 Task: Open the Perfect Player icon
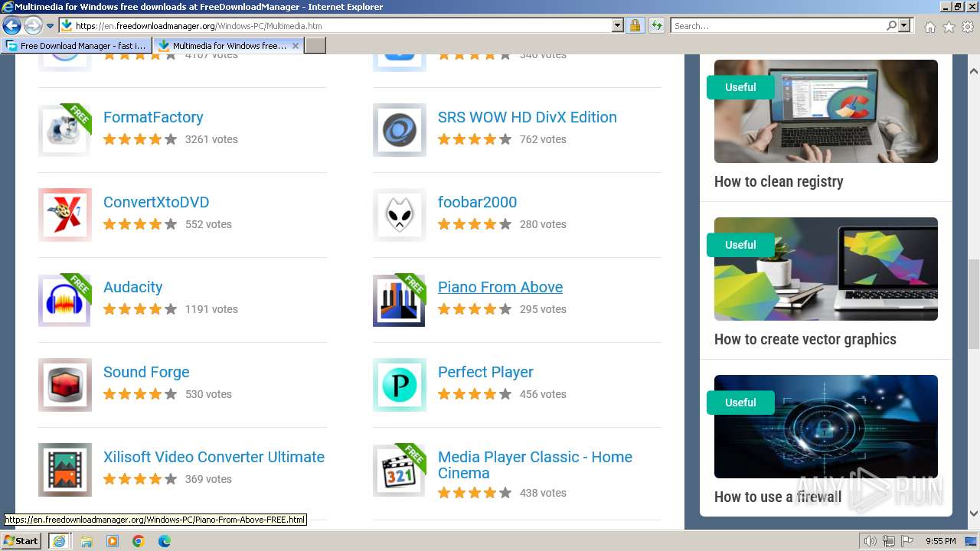tap(400, 385)
